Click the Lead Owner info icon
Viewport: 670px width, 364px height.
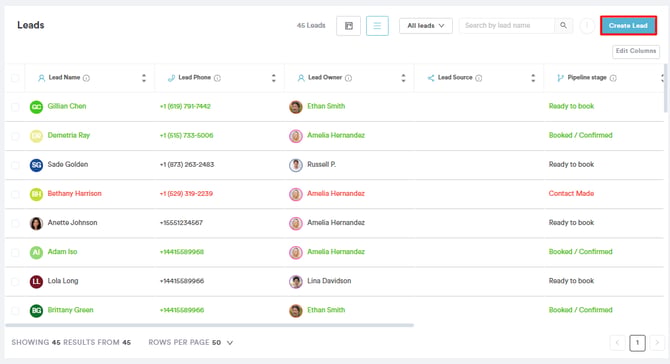tap(349, 78)
